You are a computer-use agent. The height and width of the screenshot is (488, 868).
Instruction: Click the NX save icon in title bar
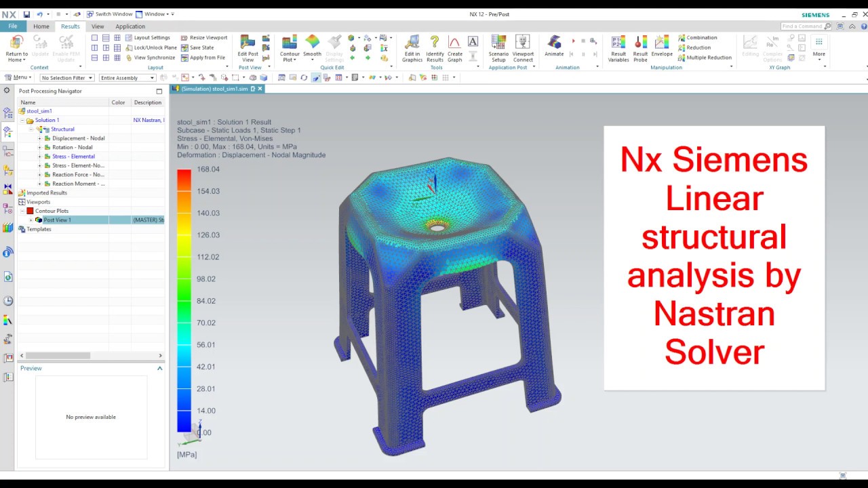click(26, 14)
